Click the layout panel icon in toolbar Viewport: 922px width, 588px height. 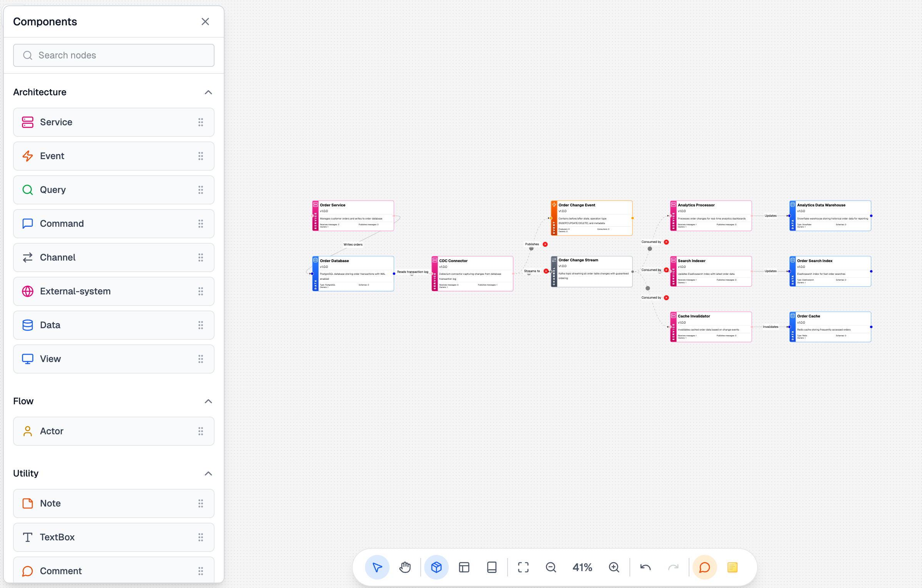464,567
